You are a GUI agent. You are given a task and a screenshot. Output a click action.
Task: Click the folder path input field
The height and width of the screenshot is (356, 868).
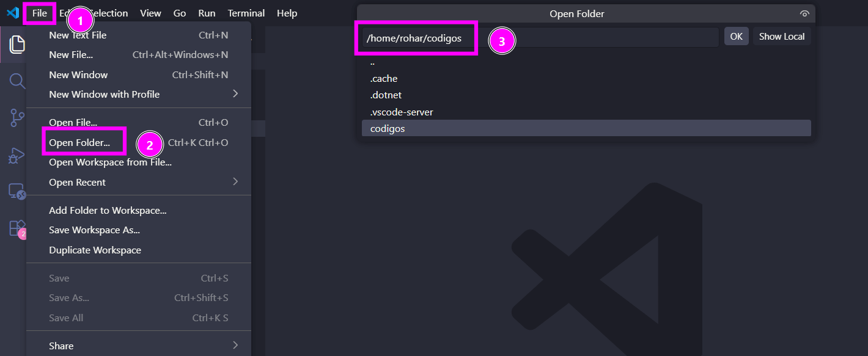click(540, 37)
